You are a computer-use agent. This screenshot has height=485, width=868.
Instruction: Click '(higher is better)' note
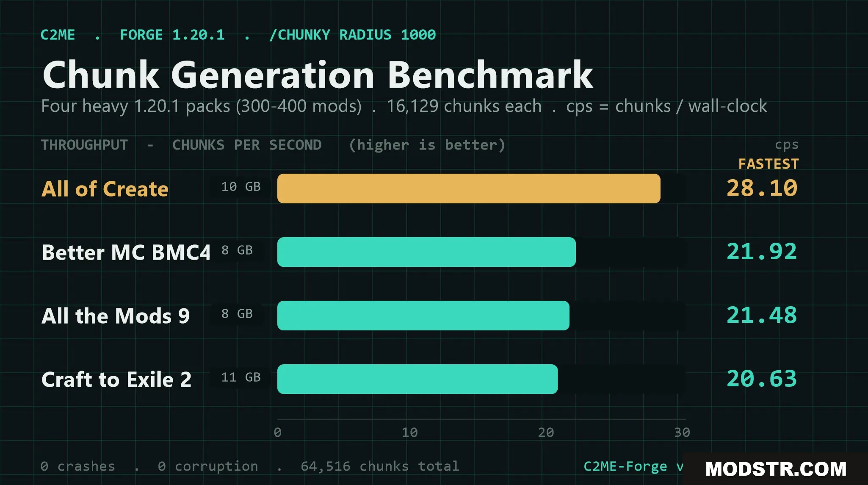427,145
